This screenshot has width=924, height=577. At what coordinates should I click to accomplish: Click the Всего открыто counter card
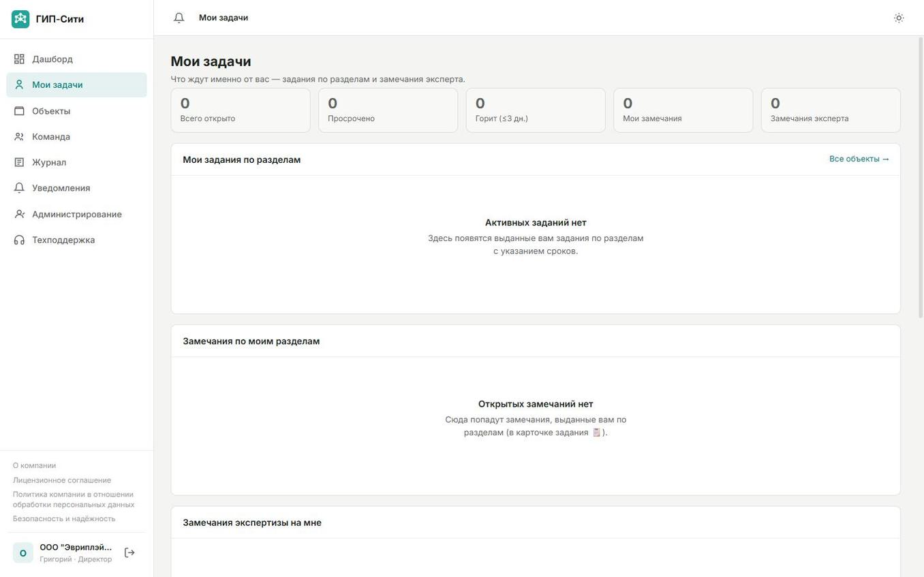[241, 110]
